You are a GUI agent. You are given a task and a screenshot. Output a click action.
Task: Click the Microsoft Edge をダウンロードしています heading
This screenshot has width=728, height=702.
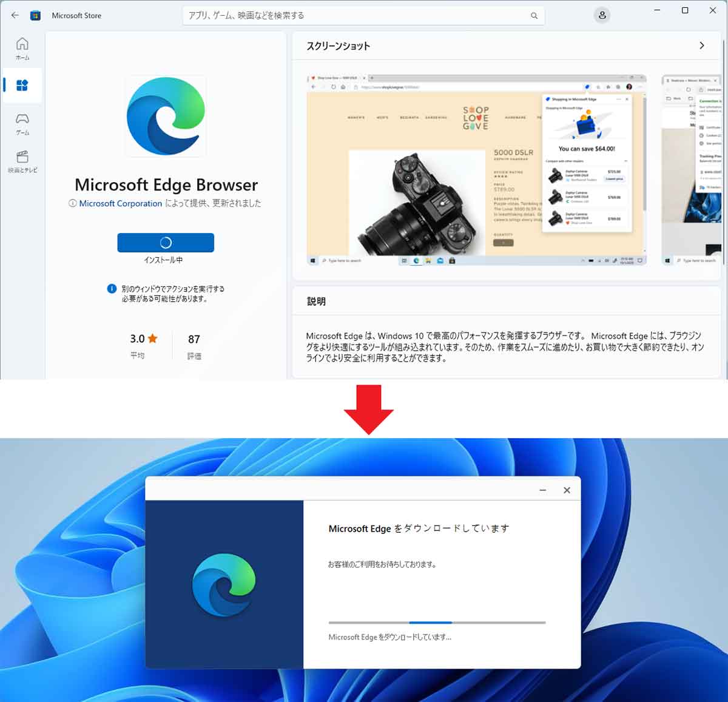point(419,528)
